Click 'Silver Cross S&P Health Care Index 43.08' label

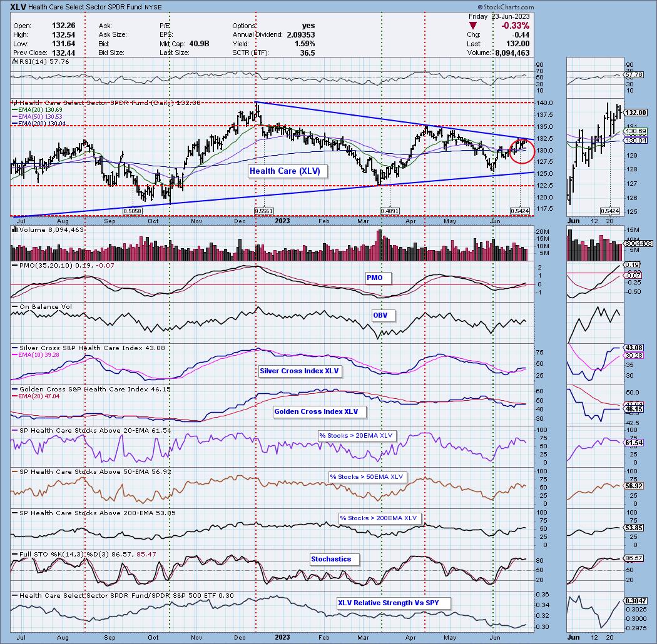pyautogui.click(x=89, y=348)
